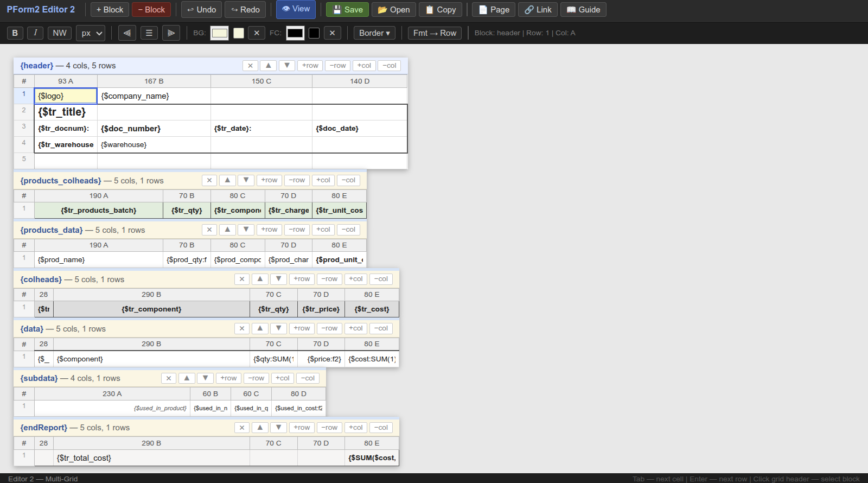Image resolution: width=868 pixels, height=483 pixels.
Task: Copy the form
Action: [441, 10]
